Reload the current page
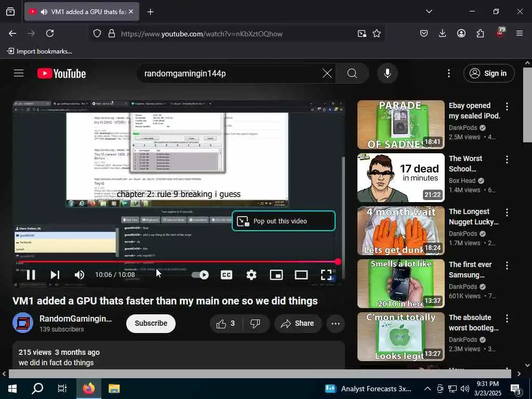The width and height of the screenshot is (532, 399). click(x=50, y=34)
